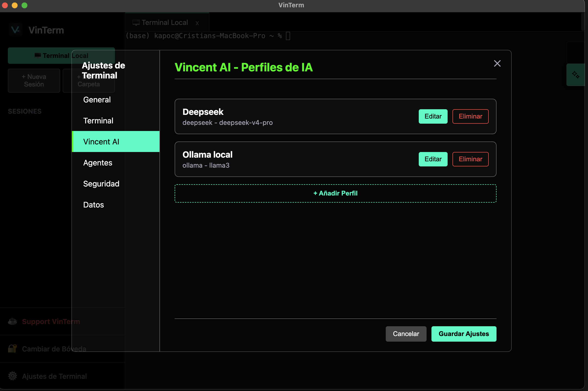Click the 'ollama - llama3' text
Image resolution: width=588 pixels, height=391 pixels.
tap(206, 165)
